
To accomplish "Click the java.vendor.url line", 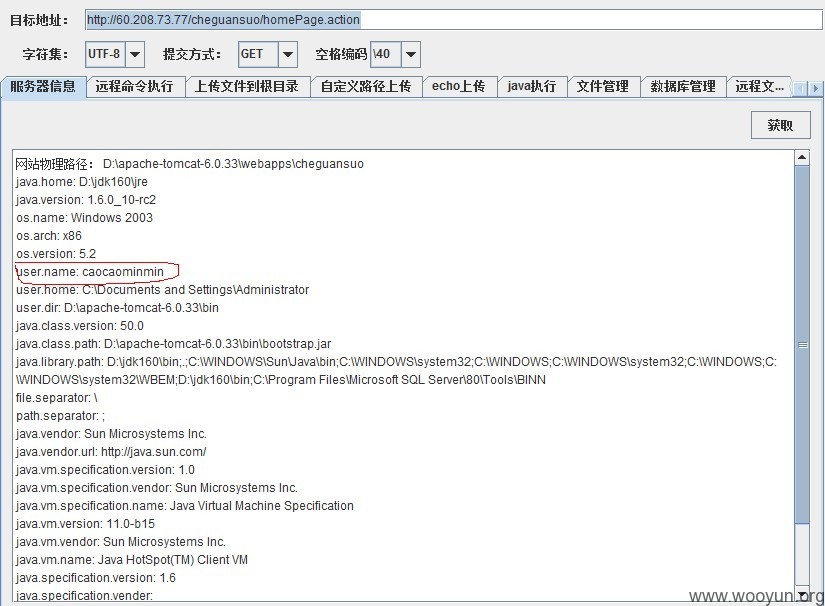I will click(111, 451).
